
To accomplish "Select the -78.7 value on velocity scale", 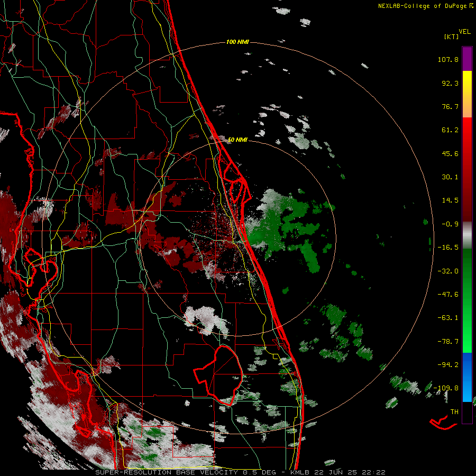I will (448, 342).
